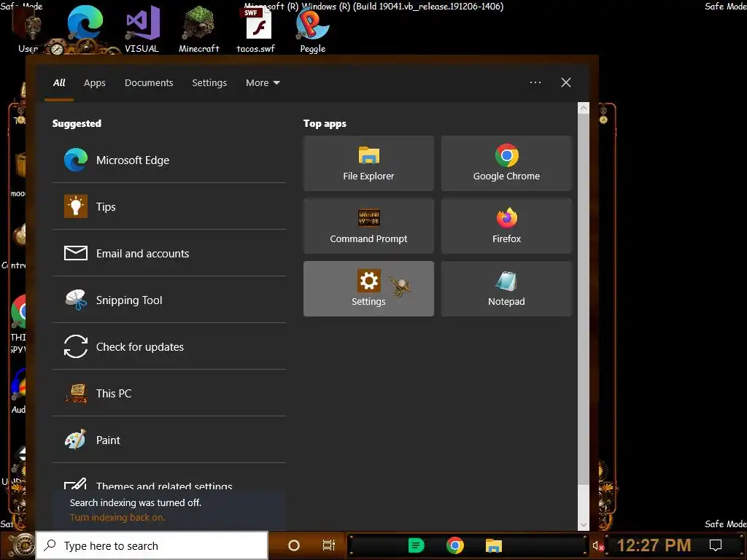The height and width of the screenshot is (560, 747).
Task: Click the Type here to search box
Action: 152,545
